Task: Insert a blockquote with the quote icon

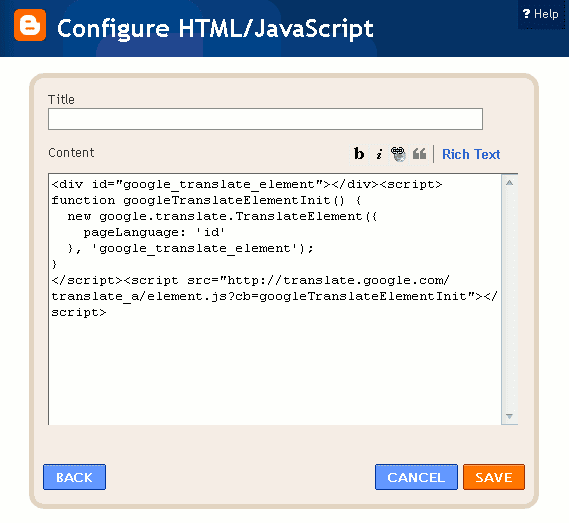Action: pyautogui.click(x=419, y=154)
